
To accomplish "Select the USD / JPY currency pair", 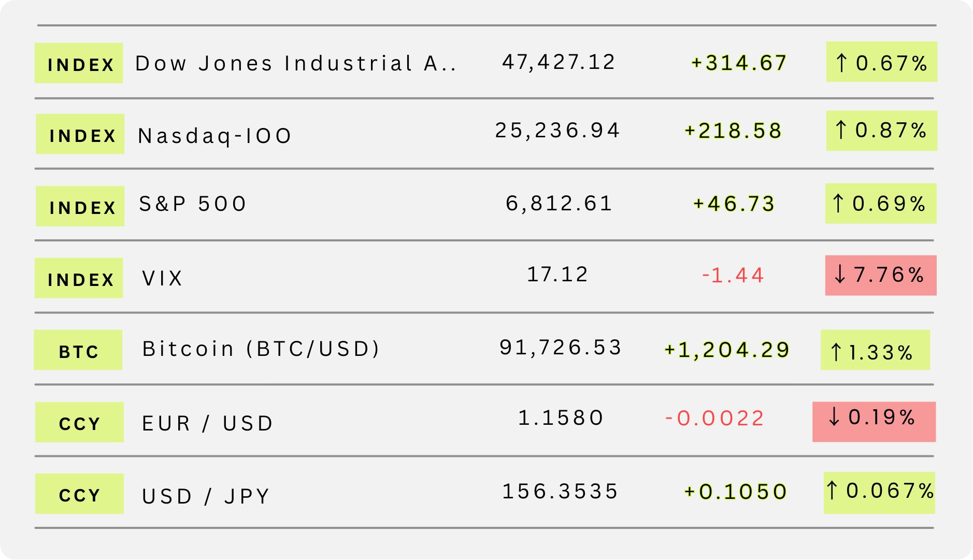I will [x=206, y=496].
